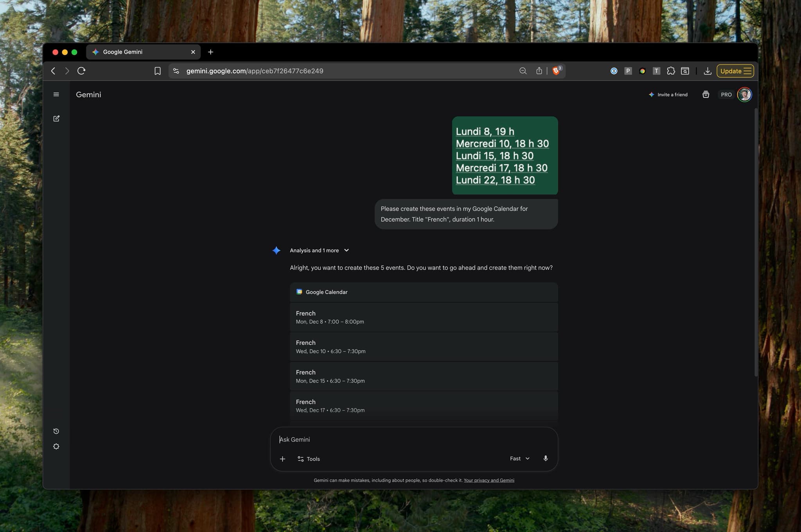Open the activity history icon in sidebar

click(56, 431)
